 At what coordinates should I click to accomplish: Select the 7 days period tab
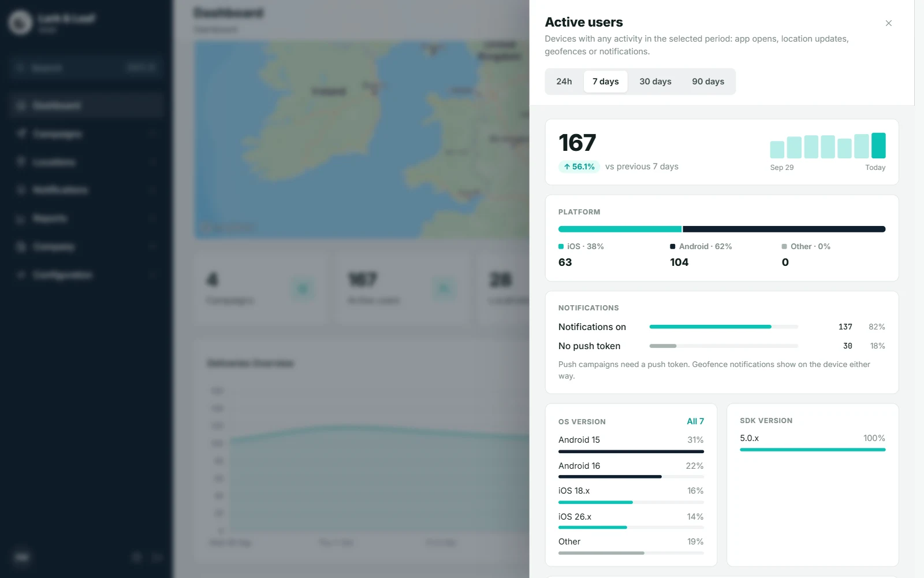pyautogui.click(x=605, y=81)
